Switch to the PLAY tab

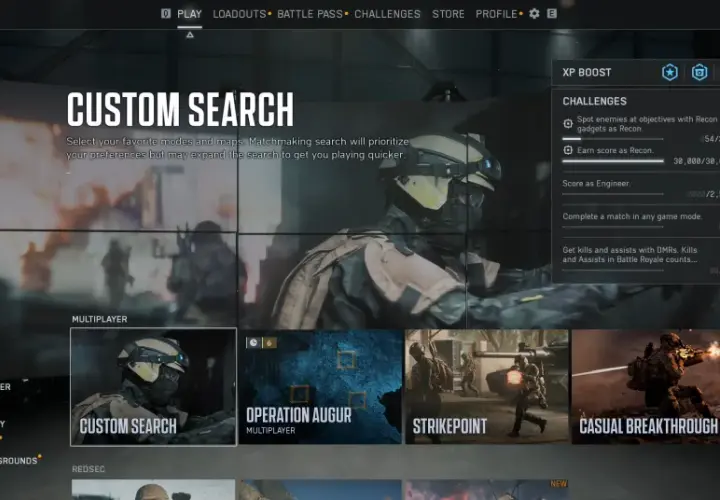(190, 14)
